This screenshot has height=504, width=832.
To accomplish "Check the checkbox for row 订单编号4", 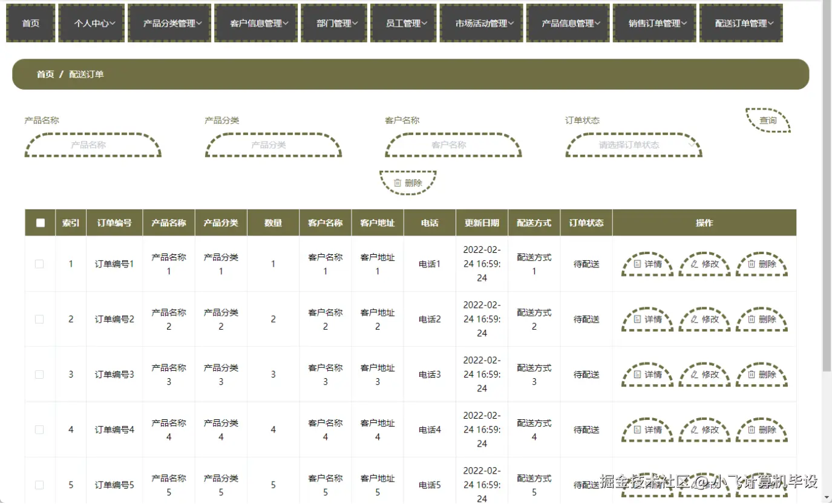I will pyautogui.click(x=39, y=430).
